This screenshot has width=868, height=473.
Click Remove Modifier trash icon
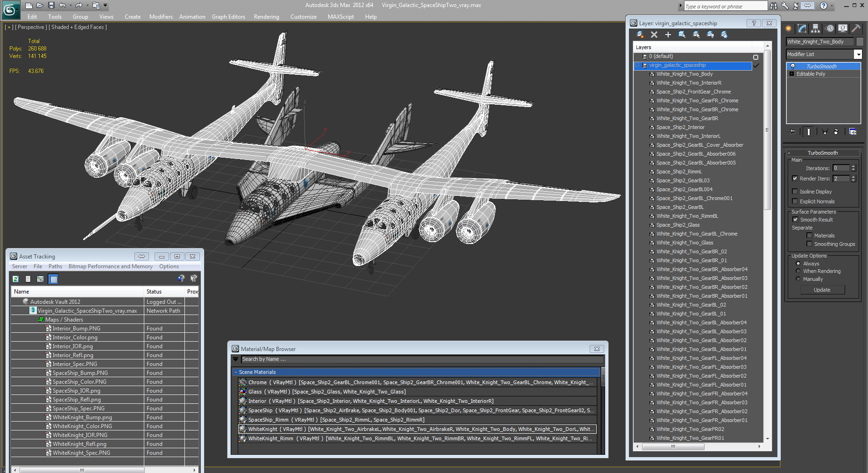click(836, 132)
